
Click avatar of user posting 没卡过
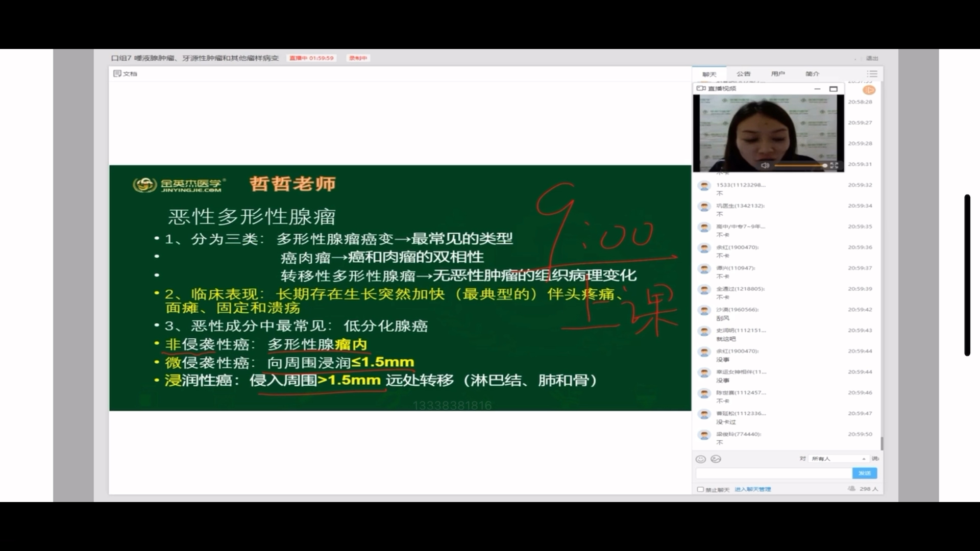[x=704, y=414]
